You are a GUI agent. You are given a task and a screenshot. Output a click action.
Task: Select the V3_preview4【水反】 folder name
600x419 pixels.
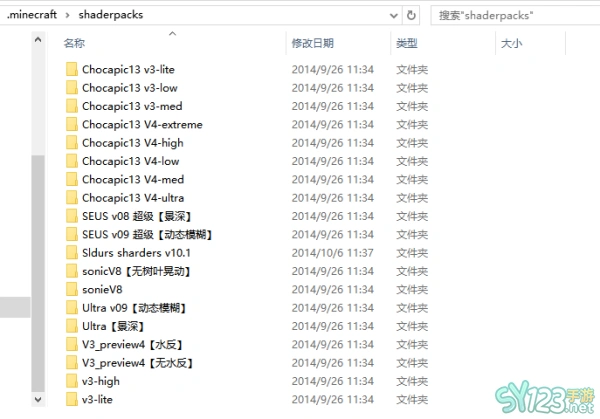pos(132,345)
